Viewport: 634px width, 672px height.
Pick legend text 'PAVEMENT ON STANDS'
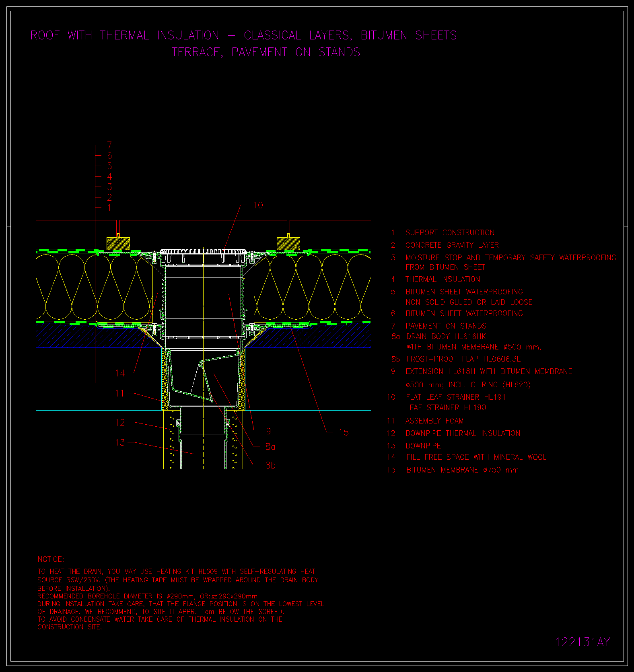point(446,326)
